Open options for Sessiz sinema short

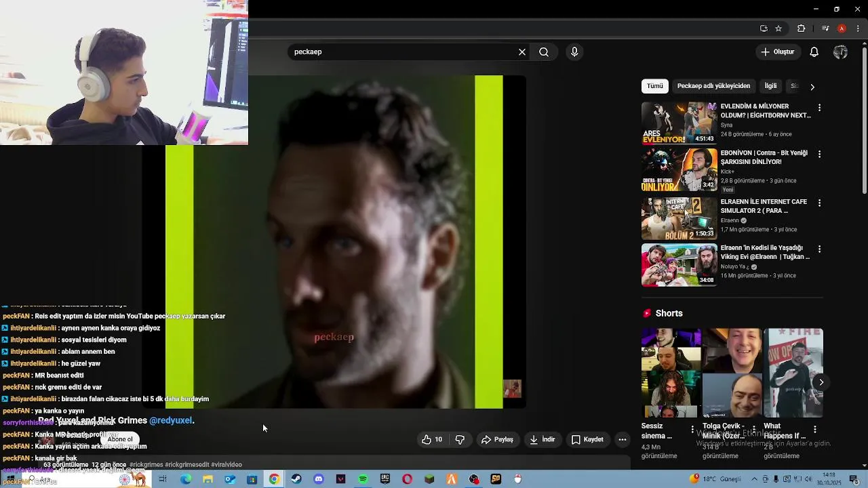coord(692,430)
